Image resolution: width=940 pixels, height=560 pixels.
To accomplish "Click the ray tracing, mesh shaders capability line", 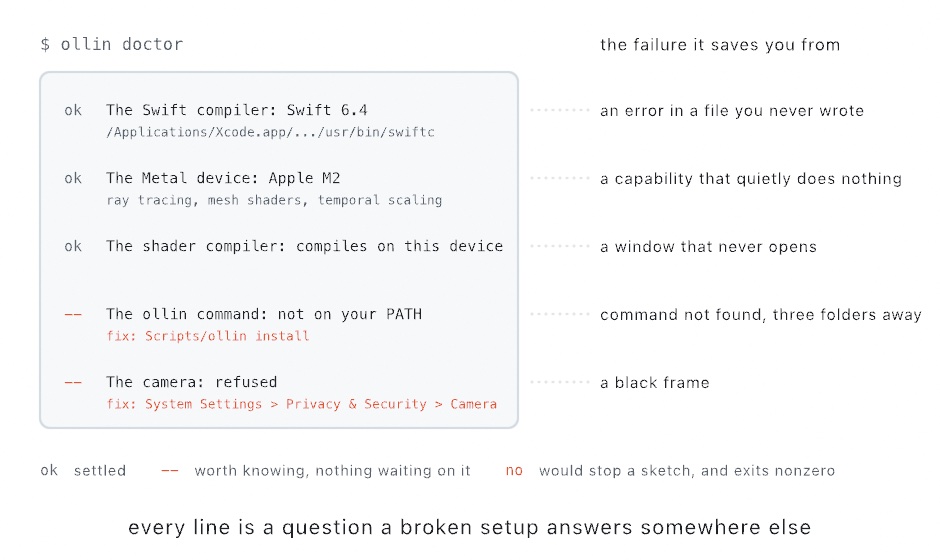I will click(x=274, y=200).
